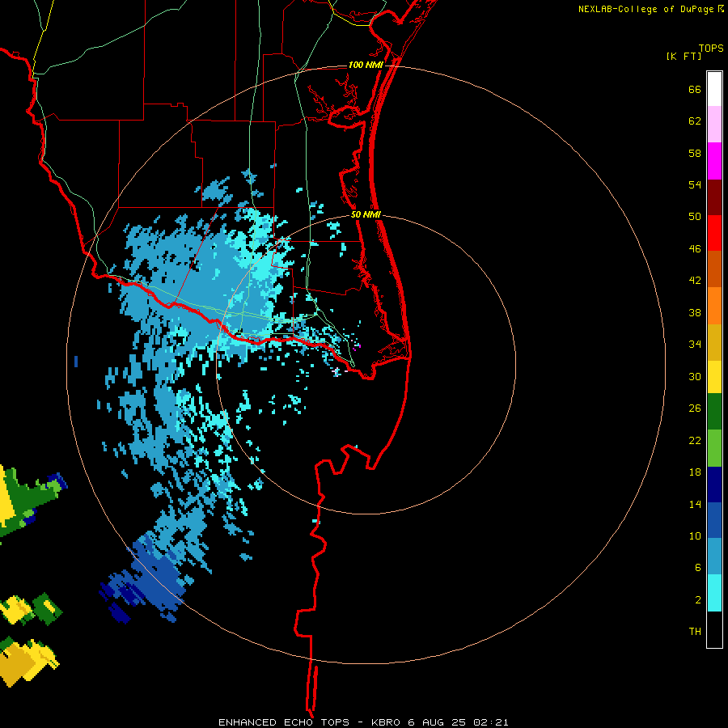Image resolution: width=728 pixels, height=728 pixels.
Task: Click the '50 NMI' range ring label
Action: [366, 214]
